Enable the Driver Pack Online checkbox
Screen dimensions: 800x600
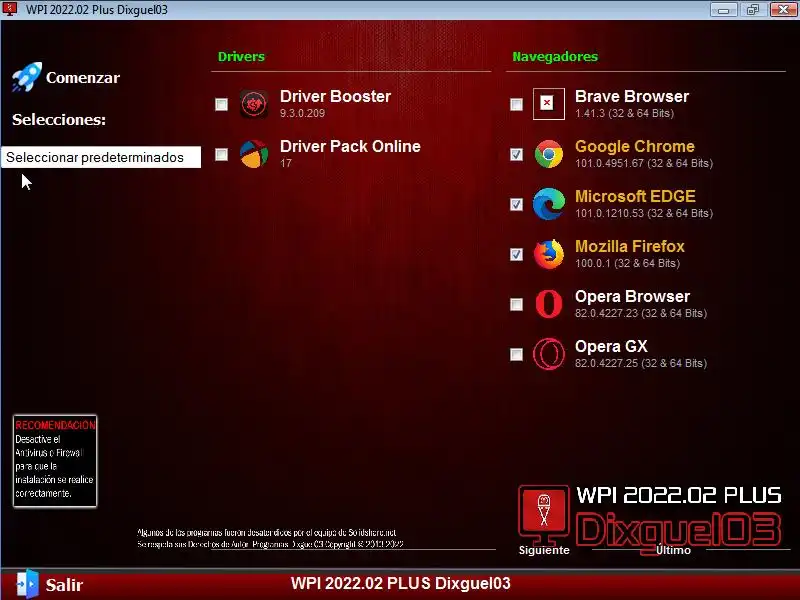(221, 154)
